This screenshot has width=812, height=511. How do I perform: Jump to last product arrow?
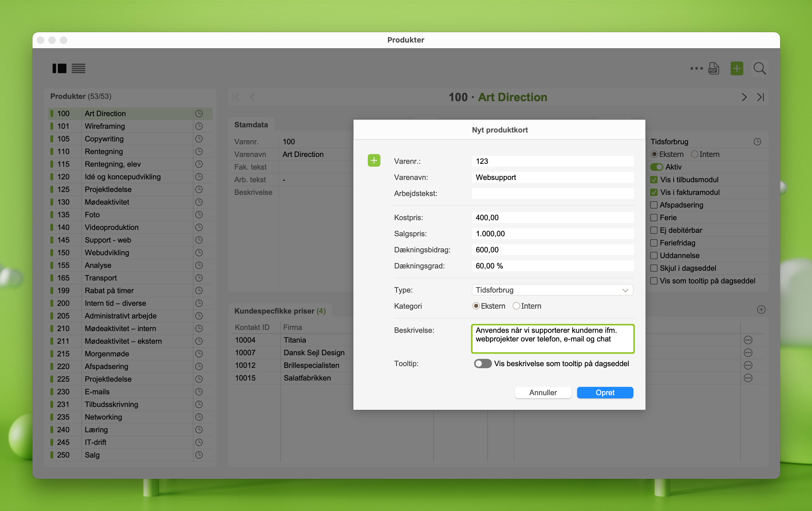(761, 97)
